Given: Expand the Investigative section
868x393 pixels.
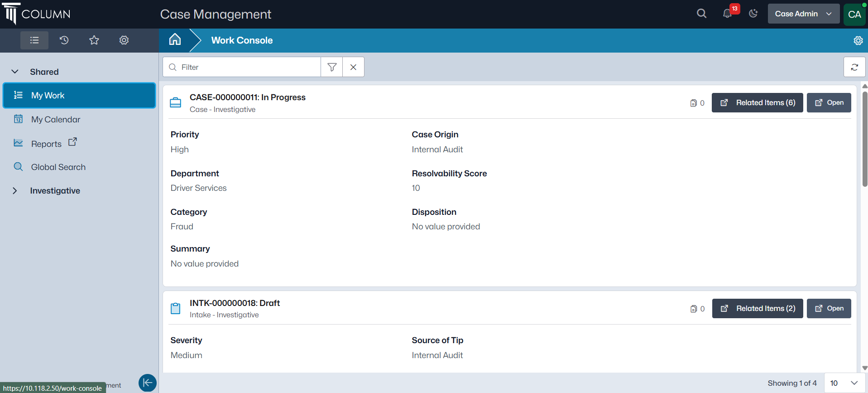Looking at the screenshot, I should coord(15,191).
